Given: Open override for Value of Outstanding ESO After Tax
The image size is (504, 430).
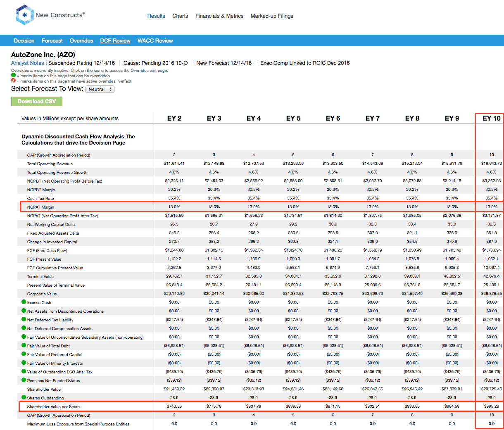Looking at the screenshot, I should pos(24,371).
